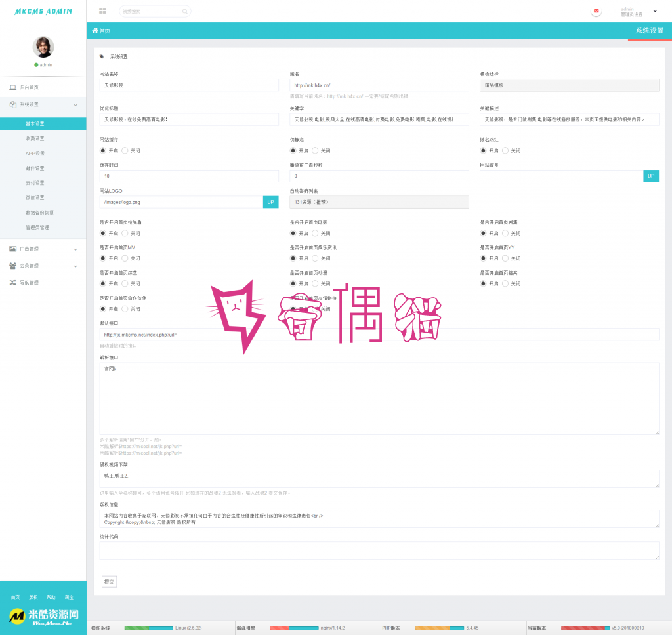Viewport: 672px width, 635px height.
Task: Click the 导航管理 sidebar item
Action: 29,283
